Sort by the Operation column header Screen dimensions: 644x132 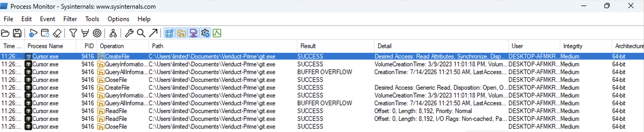pyautogui.click(x=123, y=46)
